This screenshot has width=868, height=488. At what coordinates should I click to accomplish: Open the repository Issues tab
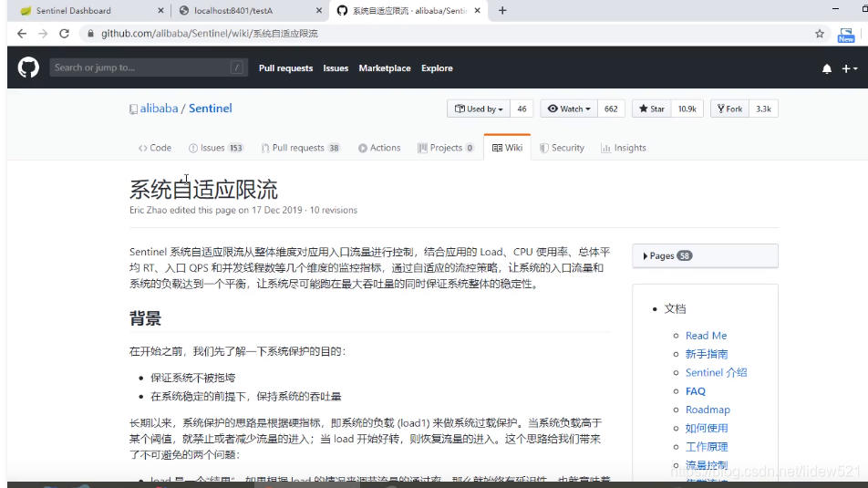point(216,148)
